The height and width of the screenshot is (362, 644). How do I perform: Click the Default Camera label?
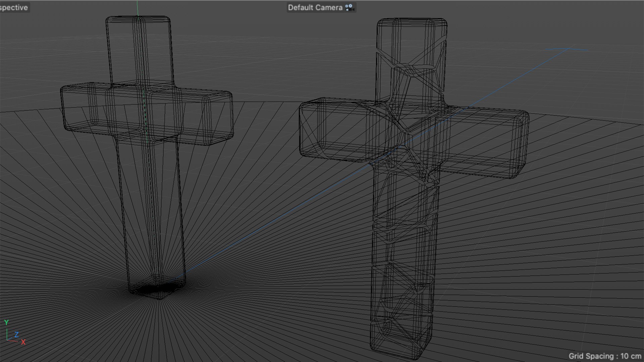(315, 7)
